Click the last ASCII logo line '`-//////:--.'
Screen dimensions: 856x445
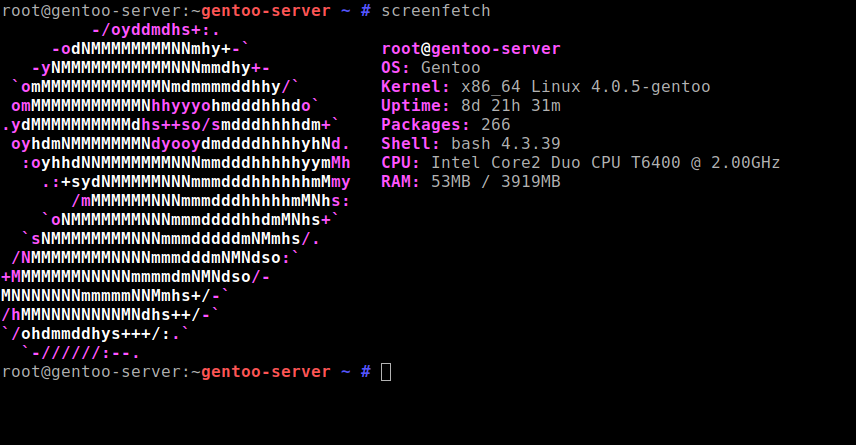(81, 353)
